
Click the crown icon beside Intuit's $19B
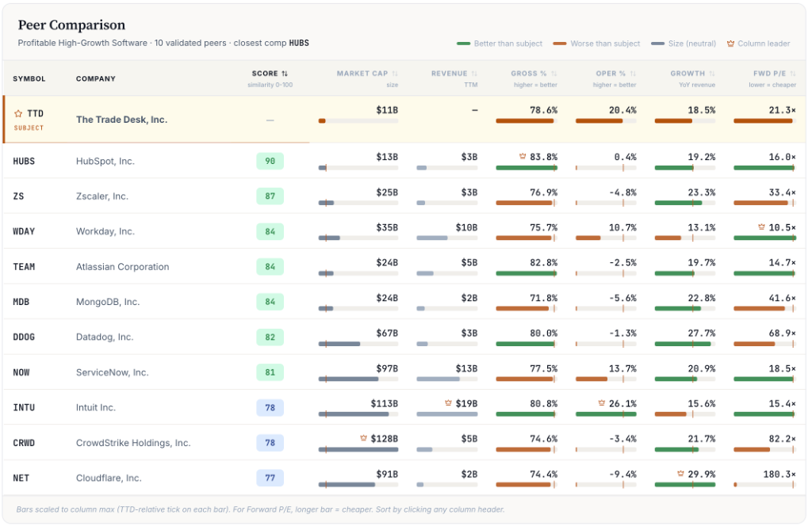(448, 402)
